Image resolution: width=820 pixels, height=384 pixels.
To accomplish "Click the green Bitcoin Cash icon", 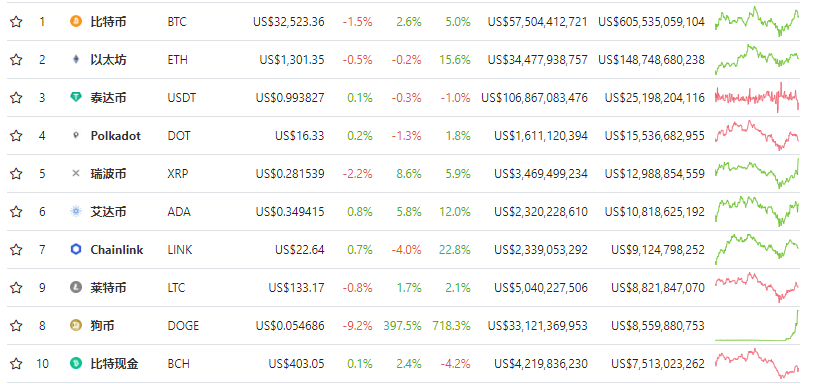I will [76, 363].
